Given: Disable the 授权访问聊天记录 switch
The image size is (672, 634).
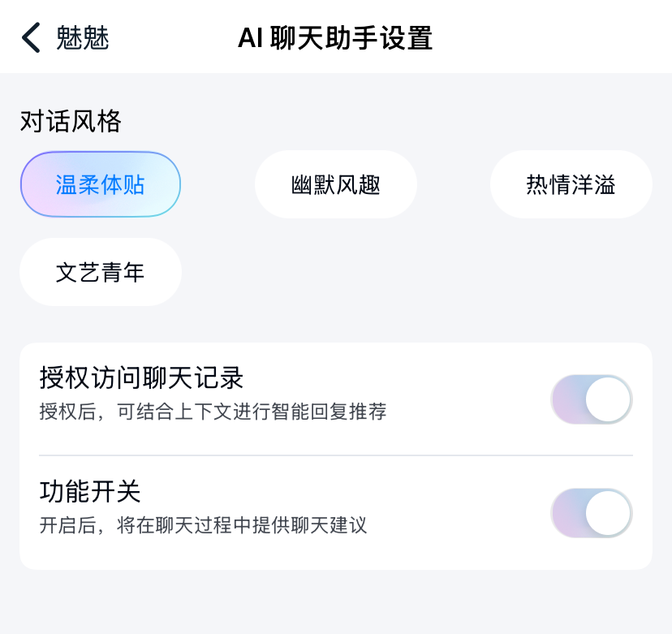Looking at the screenshot, I should 591,399.
